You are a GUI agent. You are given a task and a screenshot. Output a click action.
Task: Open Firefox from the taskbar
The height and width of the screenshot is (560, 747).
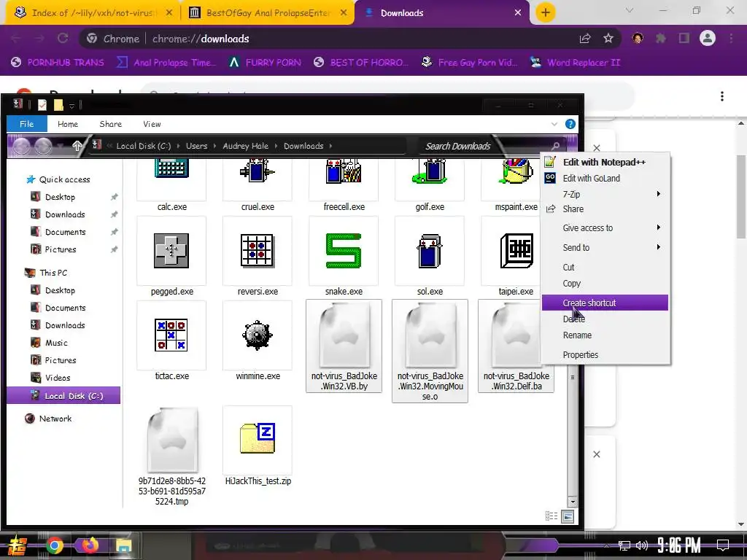(89, 545)
